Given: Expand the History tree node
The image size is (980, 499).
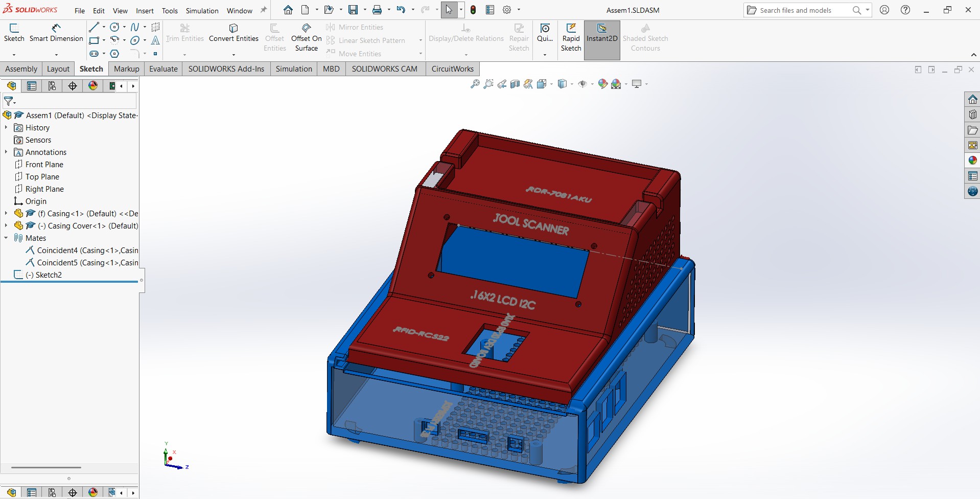Looking at the screenshot, I should pyautogui.click(x=6, y=127).
